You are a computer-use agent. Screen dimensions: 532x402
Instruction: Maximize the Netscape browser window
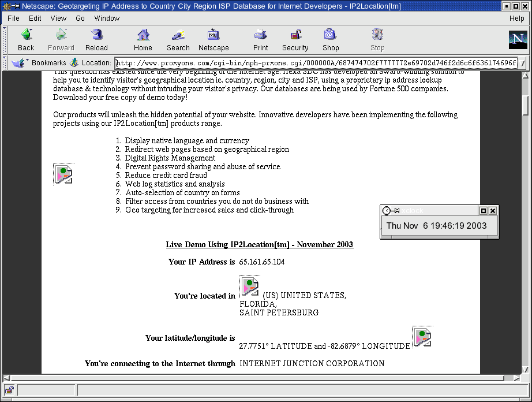click(x=515, y=6)
